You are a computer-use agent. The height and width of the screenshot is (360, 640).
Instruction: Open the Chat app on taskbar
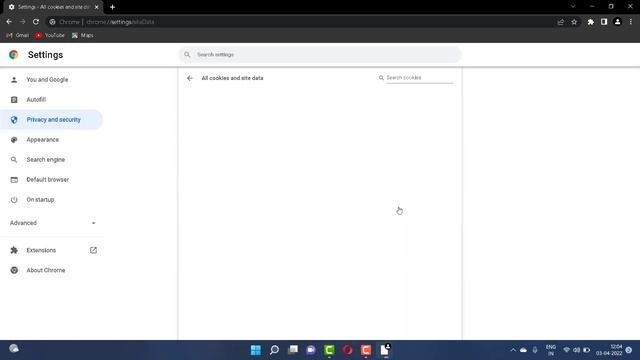pyautogui.click(x=311, y=350)
